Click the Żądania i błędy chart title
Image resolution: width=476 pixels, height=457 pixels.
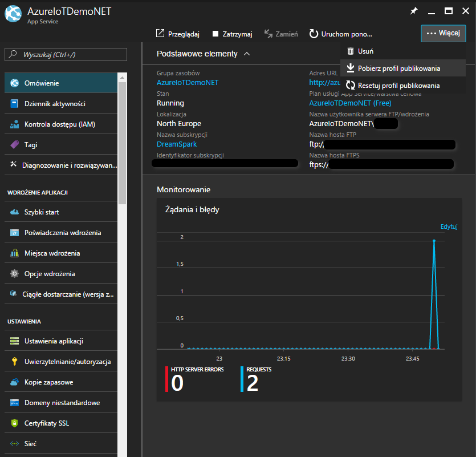tap(192, 209)
